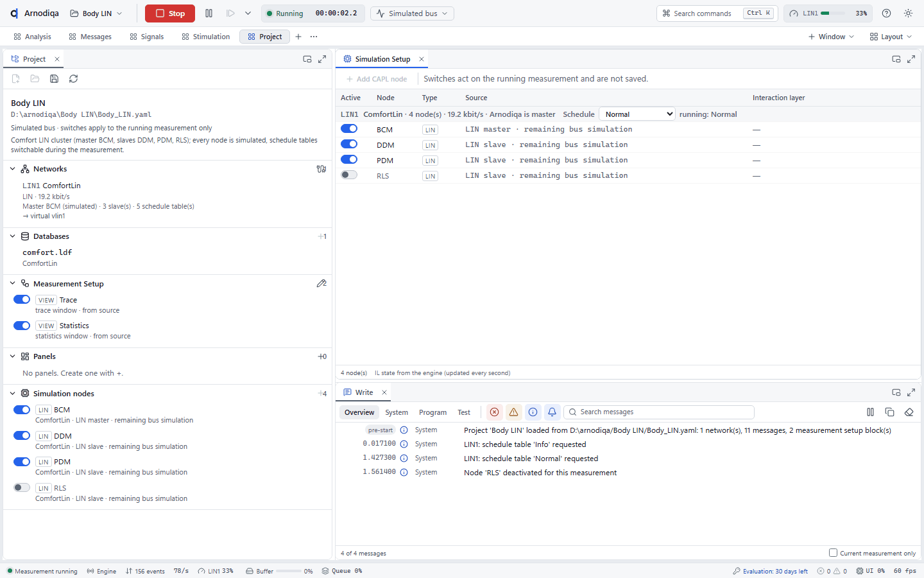The image size is (924, 578).
Task: Select the System tab in Write window
Action: pyautogui.click(x=397, y=412)
